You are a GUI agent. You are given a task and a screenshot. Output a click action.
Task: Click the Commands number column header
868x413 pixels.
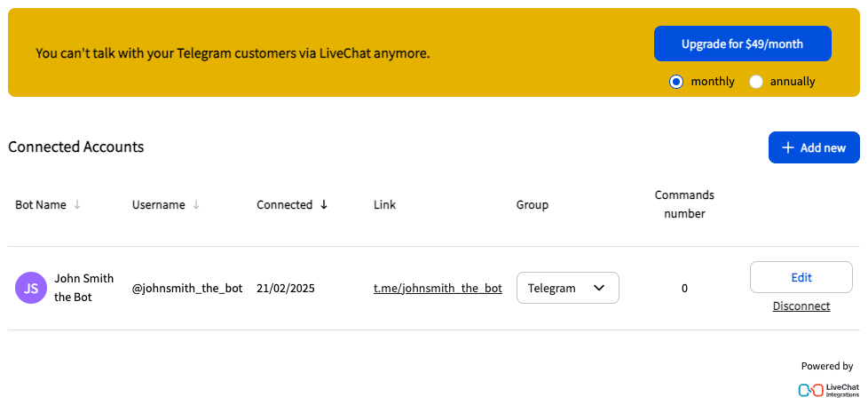[684, 204]
